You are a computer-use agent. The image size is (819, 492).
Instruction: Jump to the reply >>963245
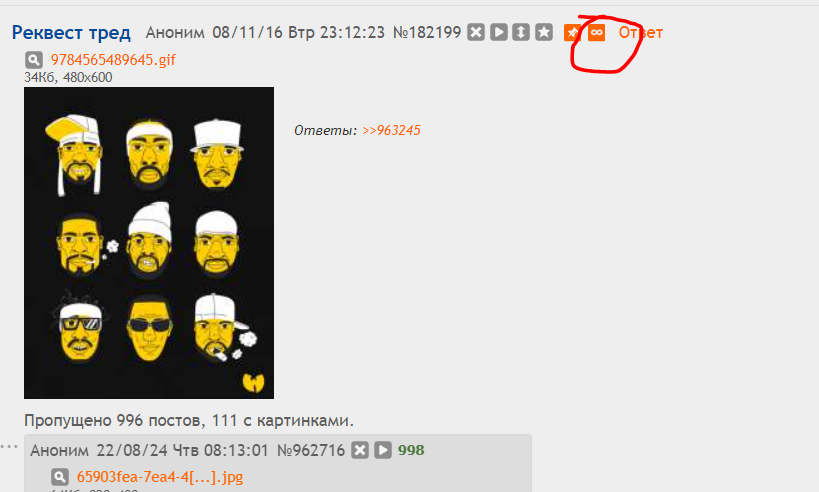(x=391, y=130)
